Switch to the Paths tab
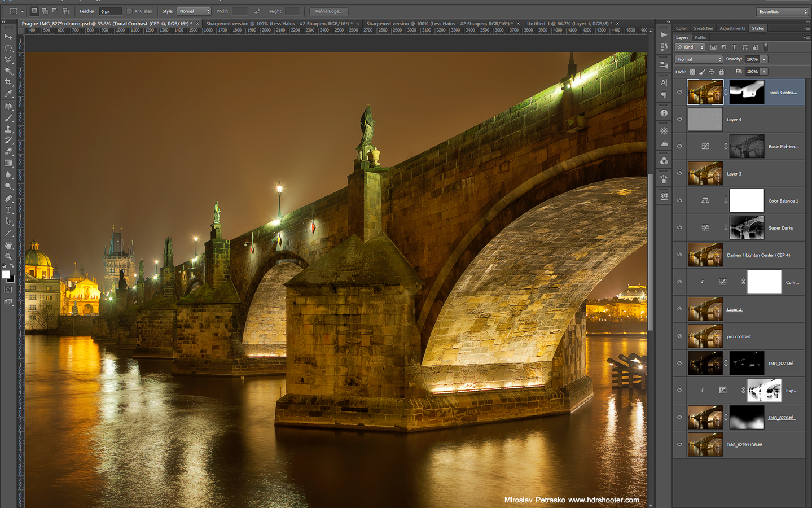 [x=700, y=37]
